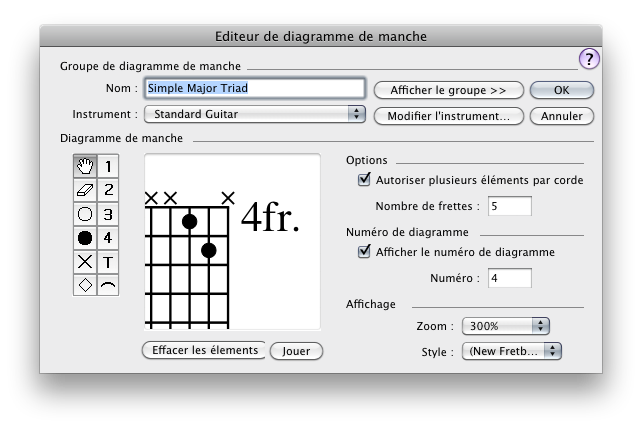Choose the open circle tool
642x428 pixels.
85,213
